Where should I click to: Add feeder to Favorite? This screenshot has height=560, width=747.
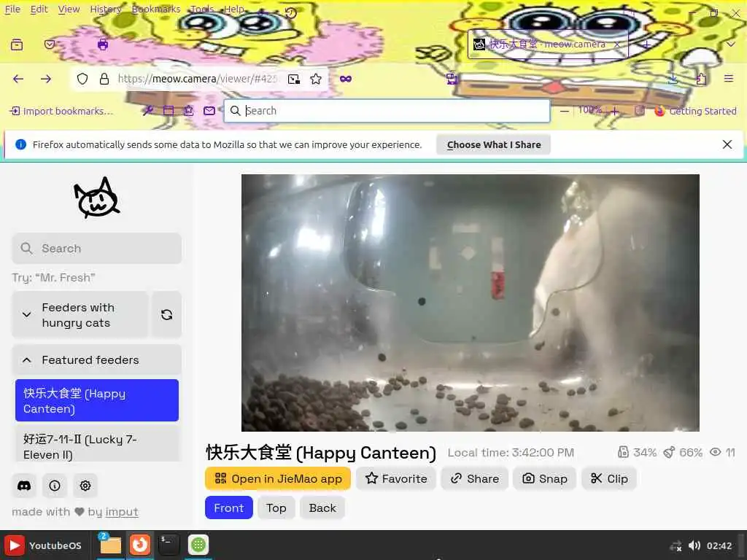tap(396, 478)
